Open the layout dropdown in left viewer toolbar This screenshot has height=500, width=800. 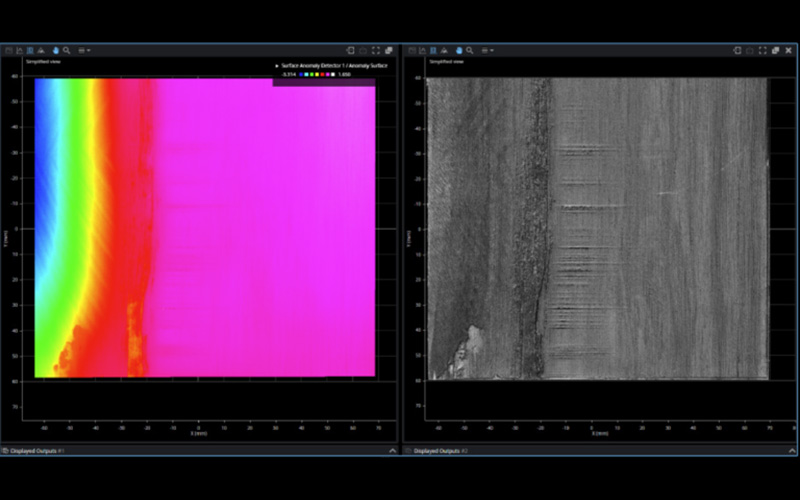click(x=86, y=50)
